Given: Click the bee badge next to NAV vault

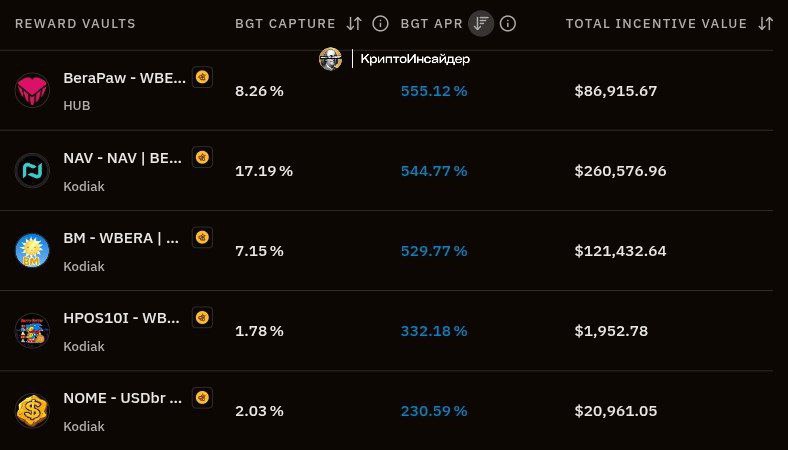Looking at the screenshot, I should coord(202,157).
